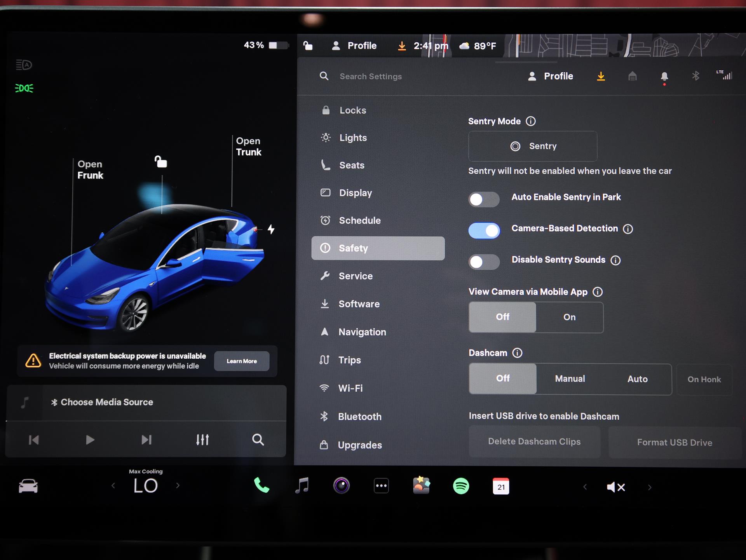Image resolution: width=746 pixels, height=560 pixels.
Task: Tap Choose Media Source
Action: (x=102, y=402)
